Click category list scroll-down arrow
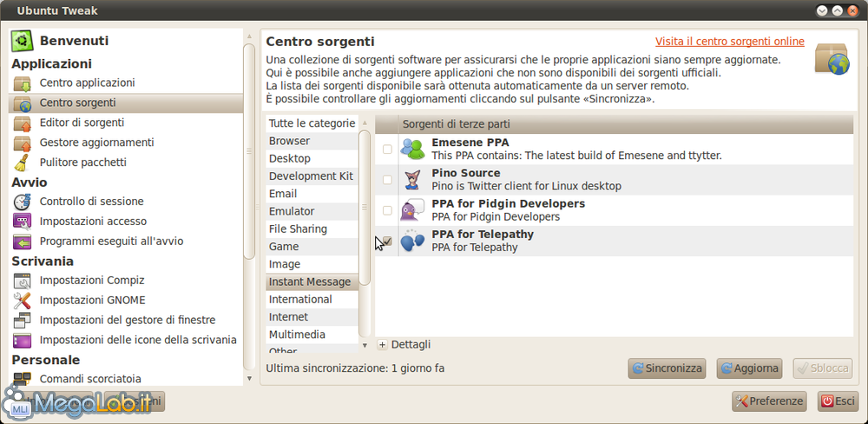This screenshot has width=868, height=424. tap(365, 345)
